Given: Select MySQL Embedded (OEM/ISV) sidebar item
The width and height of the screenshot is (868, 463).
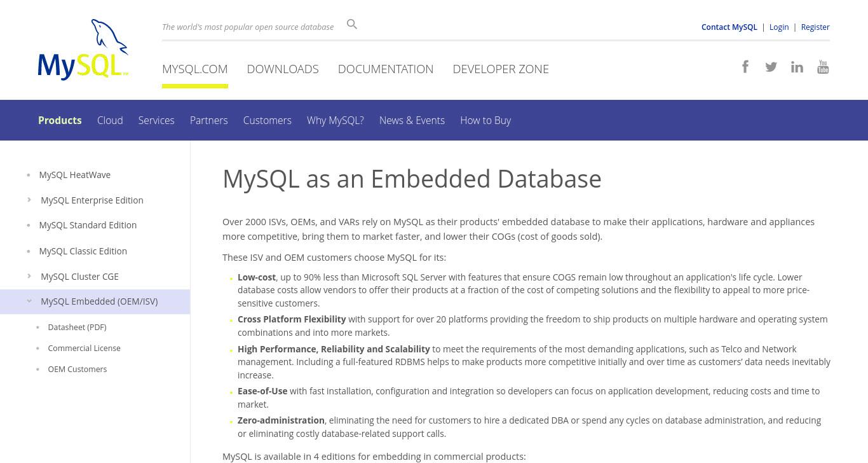Looking at the screenshot, I should 99,301.
